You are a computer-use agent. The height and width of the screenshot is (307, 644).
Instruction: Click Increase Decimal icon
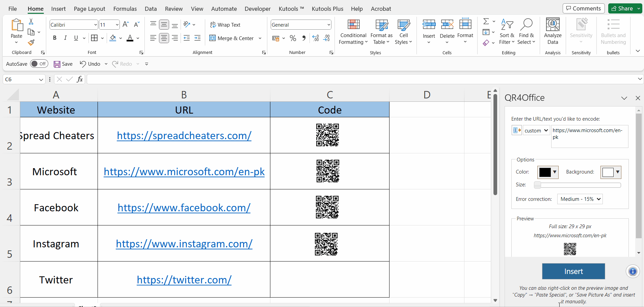(x=316, y=38)
